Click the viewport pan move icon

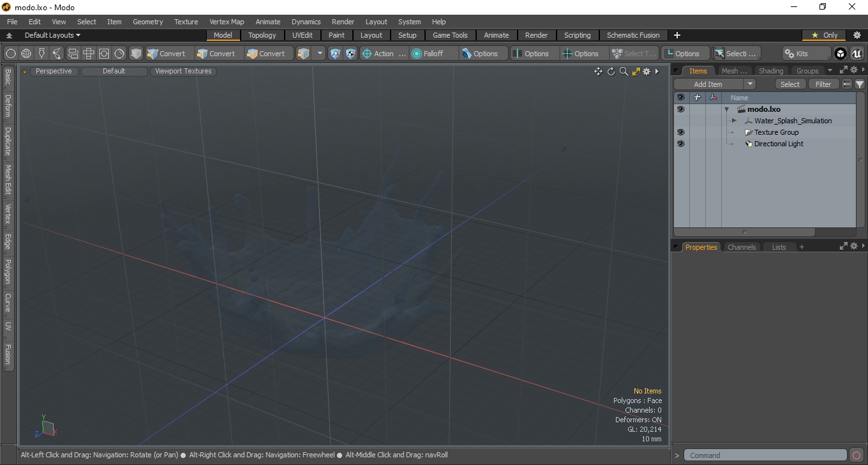(x=598, y=72)
